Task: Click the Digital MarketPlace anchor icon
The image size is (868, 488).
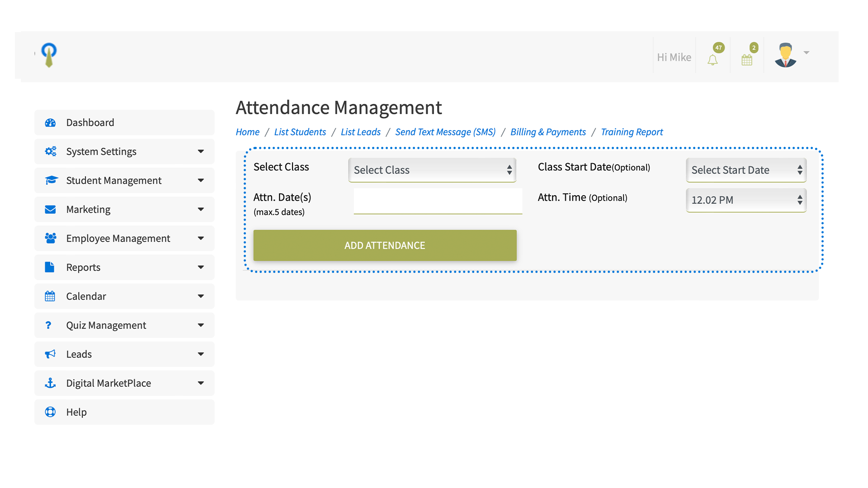Action: 50,383
